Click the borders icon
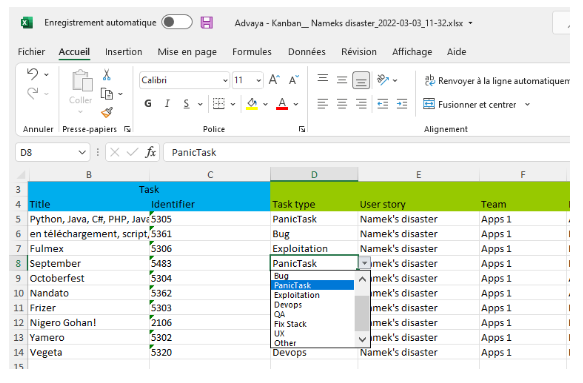Image resolution: width=583 pixels, height=383 pixels. click(x=219, y=103)
